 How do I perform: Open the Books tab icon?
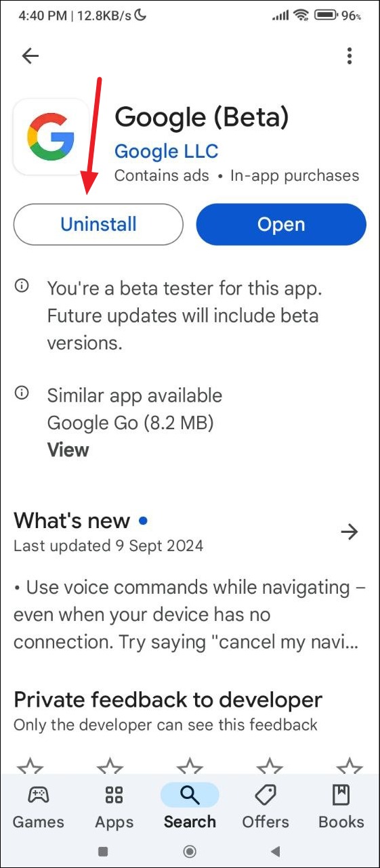pos(341,794)
